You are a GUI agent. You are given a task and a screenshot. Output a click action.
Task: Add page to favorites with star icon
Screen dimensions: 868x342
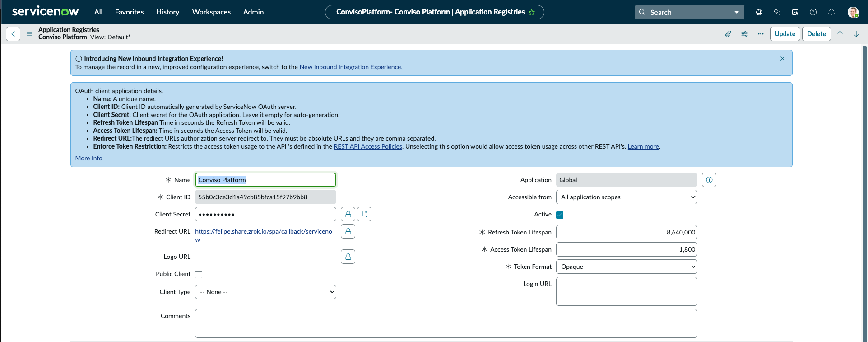(x=532, y=13)
